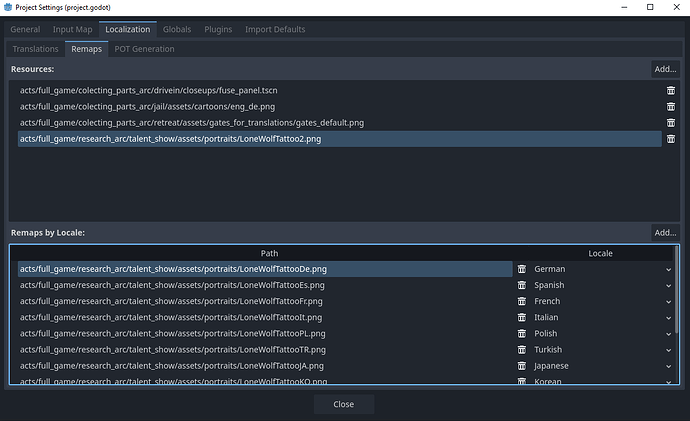690x421 pixels.
Task: Select the LoneWolfTattooTR.png remap path
Action: click(265, 350)
